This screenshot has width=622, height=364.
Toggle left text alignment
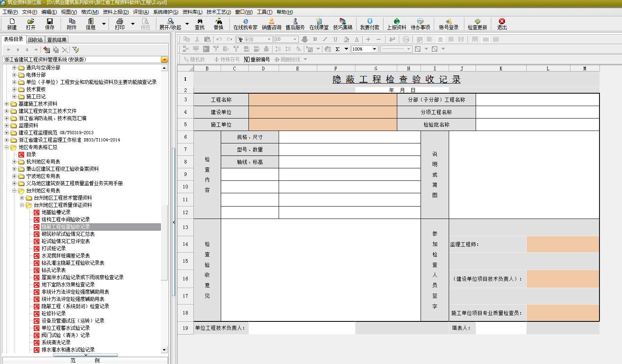tap(430, 39)
